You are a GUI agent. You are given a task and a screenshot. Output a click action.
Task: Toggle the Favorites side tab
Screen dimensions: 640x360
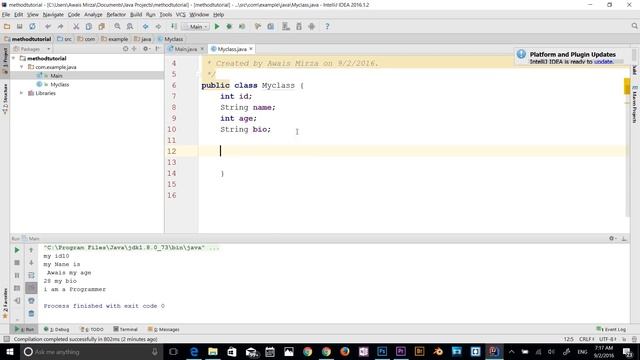(5, 303)
